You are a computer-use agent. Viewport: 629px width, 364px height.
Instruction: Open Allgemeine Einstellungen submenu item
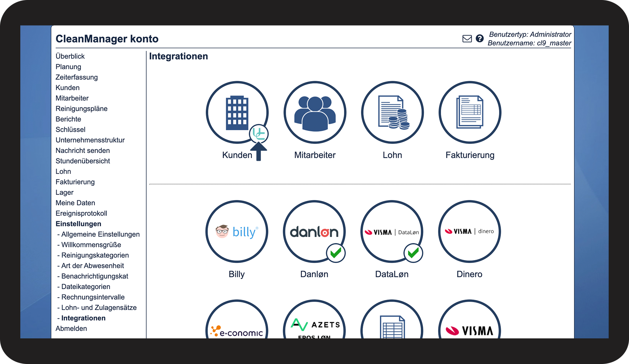coord(100,234)
